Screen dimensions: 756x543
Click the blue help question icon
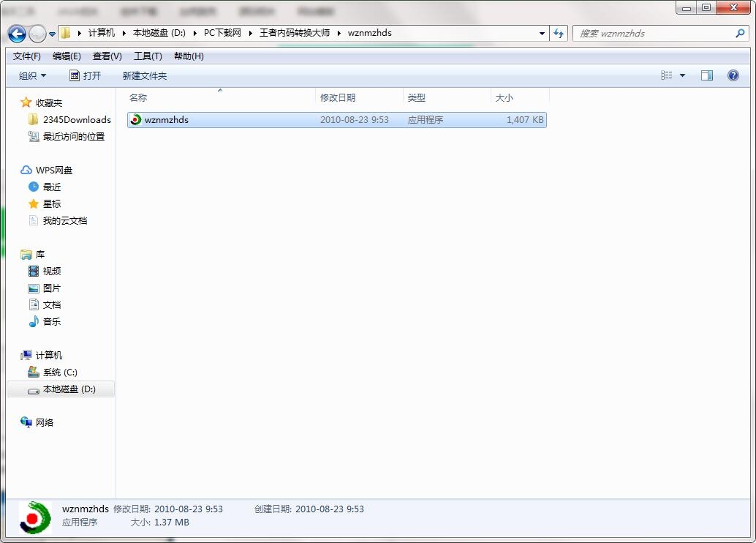[733, 75]
